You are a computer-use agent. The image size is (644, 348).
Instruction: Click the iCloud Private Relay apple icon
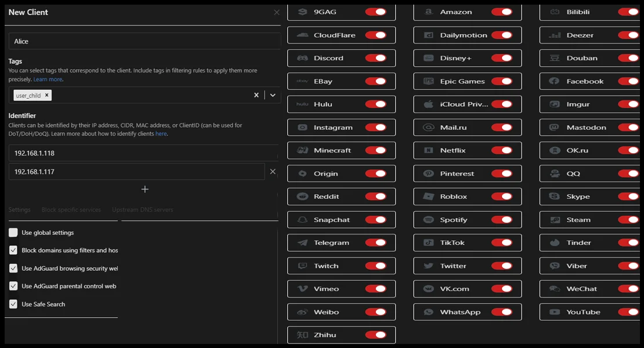coord(429,104)
